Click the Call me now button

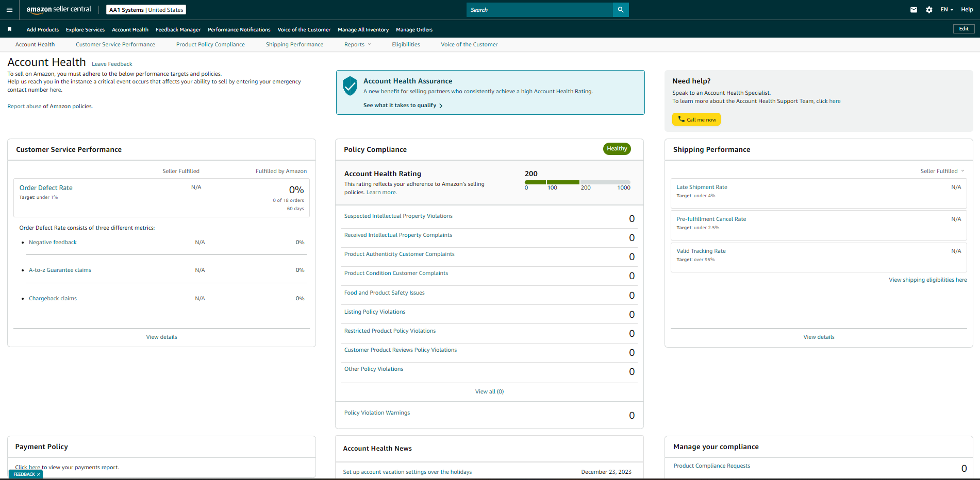coord(696,119)
